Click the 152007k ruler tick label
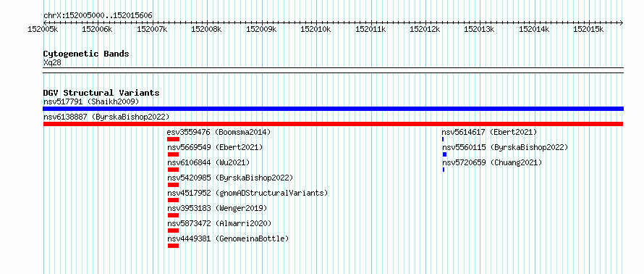 coord(153,29)
